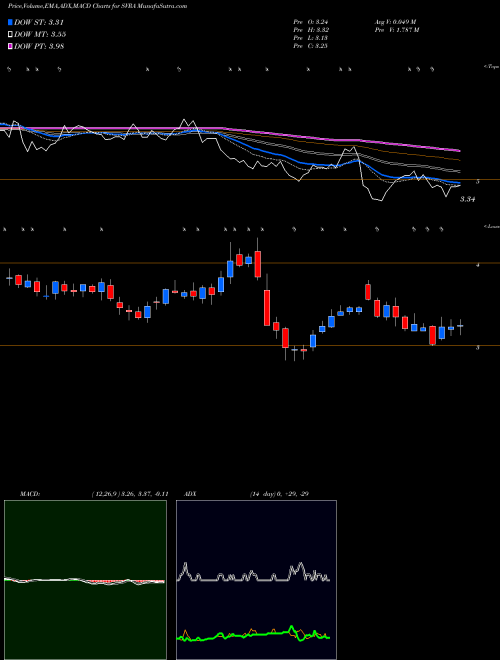
Task: Click the 'Pre H: 3.32' high value
Action: [x=311, y=30]
